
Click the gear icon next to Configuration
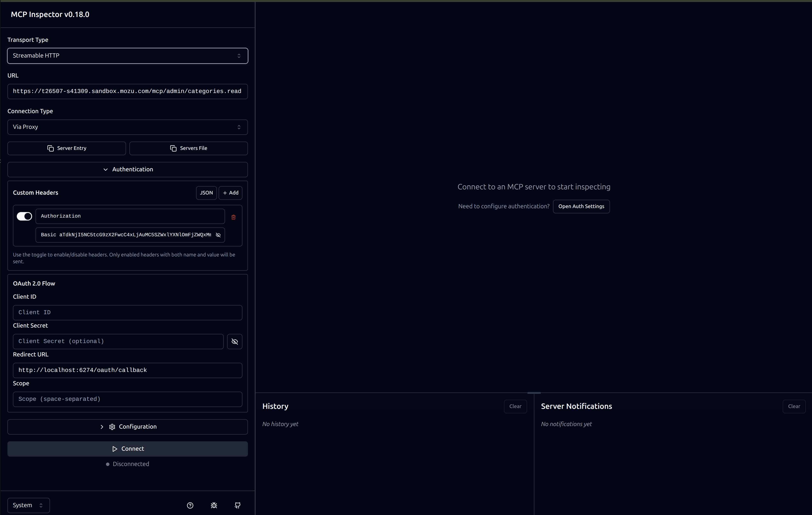pos(112,427)
